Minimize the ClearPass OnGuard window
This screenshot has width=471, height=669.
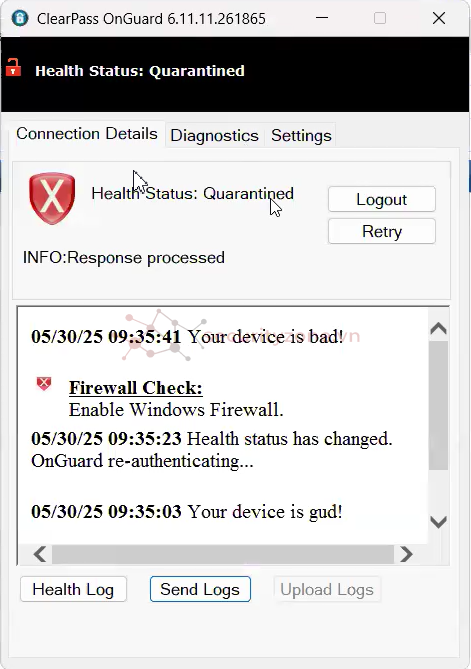click(x=322, y=18)
